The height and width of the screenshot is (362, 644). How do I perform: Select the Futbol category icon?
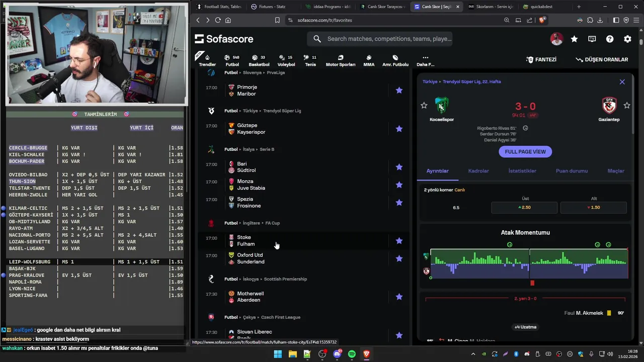(x=232, y=60)
